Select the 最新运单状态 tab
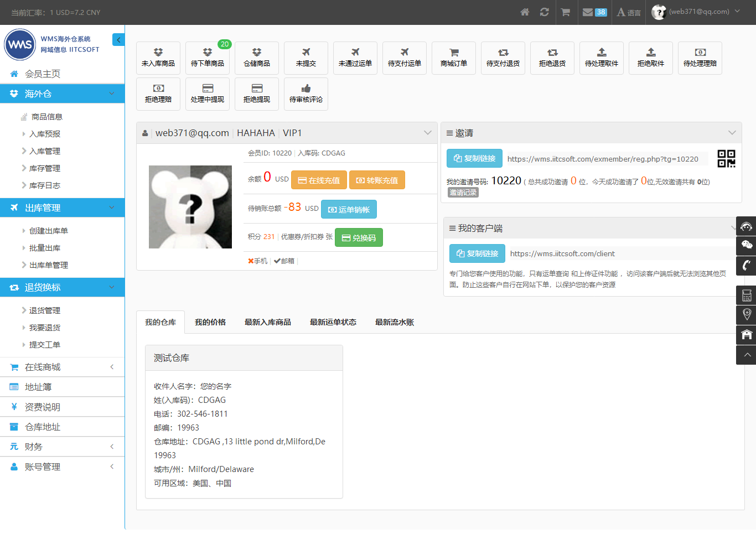 [x=333, y=322]
